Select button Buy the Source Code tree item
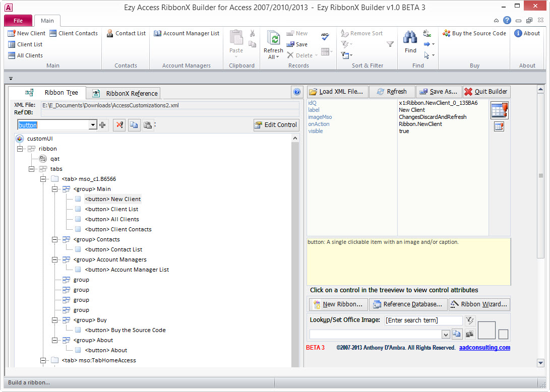 point(125,331)
